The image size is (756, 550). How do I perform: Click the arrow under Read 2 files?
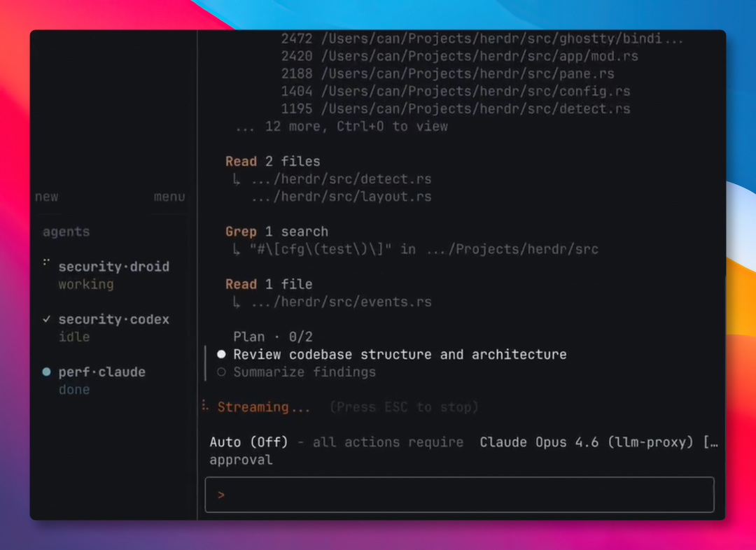237,180
